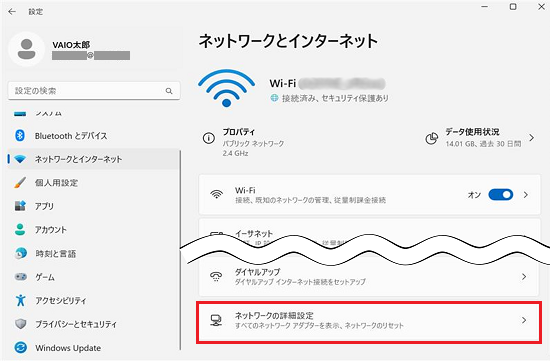Open the Wi-Fi settings row

point(370,195)
